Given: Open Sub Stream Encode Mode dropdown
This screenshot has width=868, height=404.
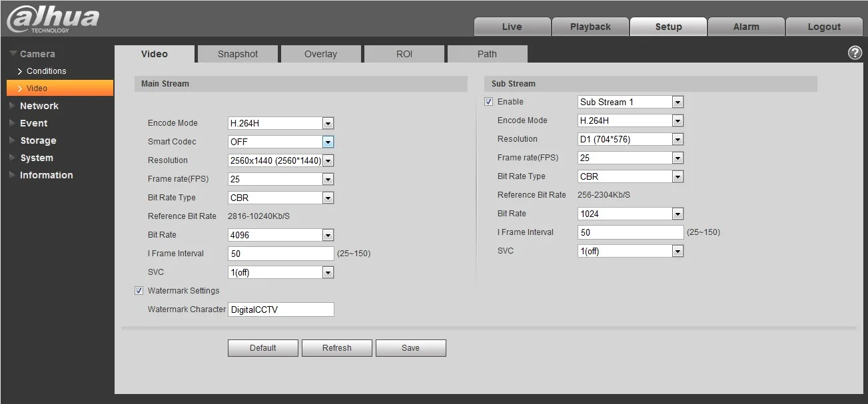Looking at the screenshot, I should pyautogui.click(x=631, y=120).
